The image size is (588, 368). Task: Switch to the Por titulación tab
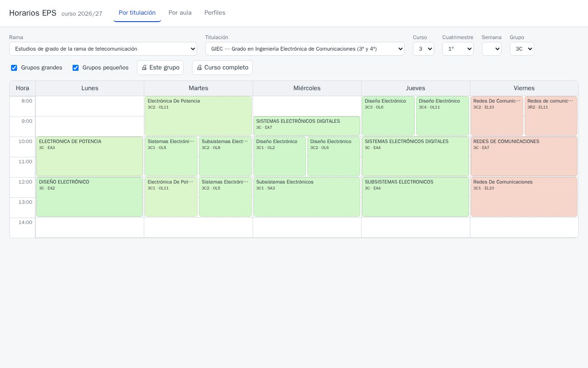click(137, 13)
